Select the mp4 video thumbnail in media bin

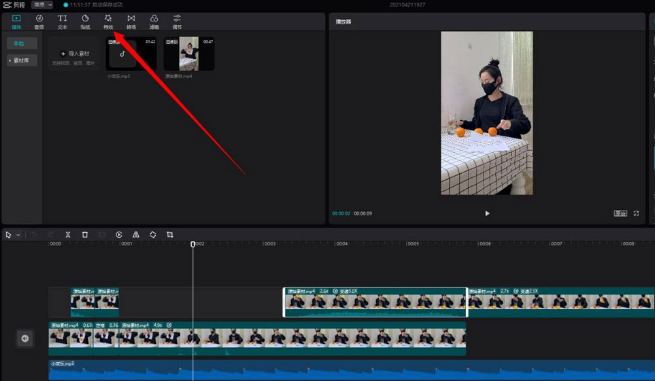189,54
